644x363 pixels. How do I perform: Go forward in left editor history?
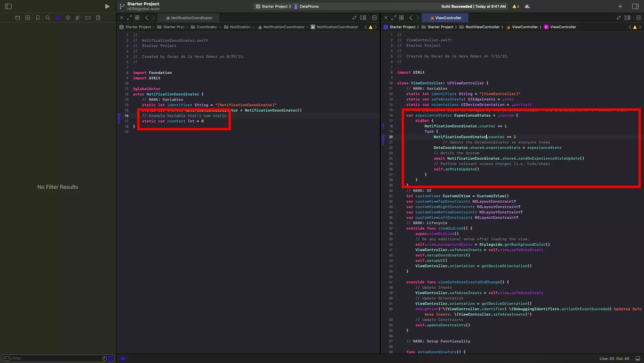[x=153, y=18]
